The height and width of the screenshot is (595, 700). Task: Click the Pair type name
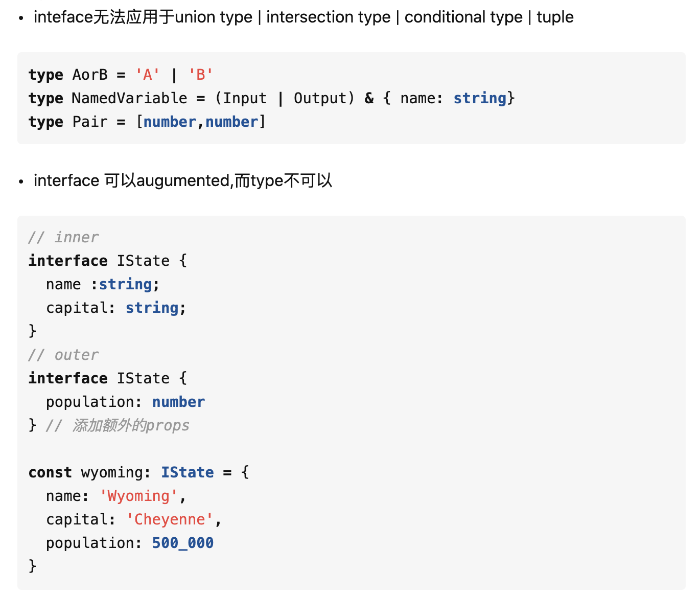pos(90,122)
